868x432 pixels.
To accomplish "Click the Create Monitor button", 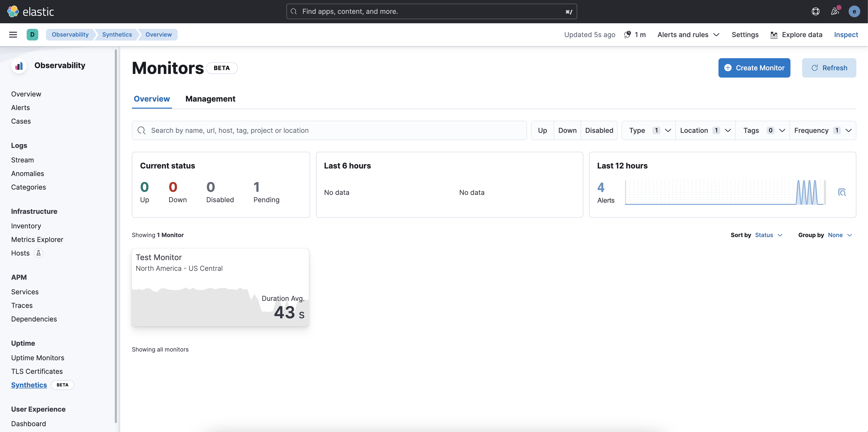I will point(754,68).
